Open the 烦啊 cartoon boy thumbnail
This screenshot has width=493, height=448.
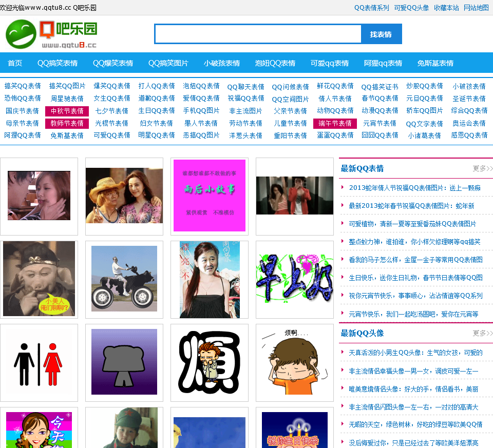click(x=295, y=363)
